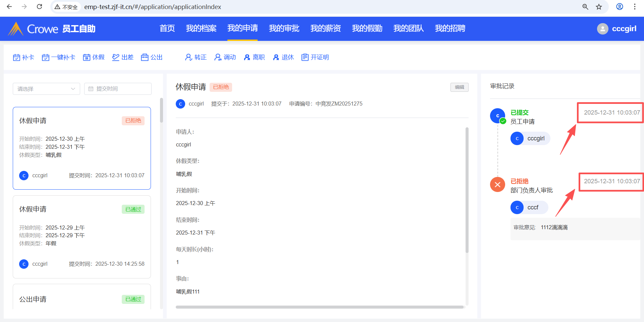
Task: Click the cccgirl avatar in the application header
Action: coord(180,104)
